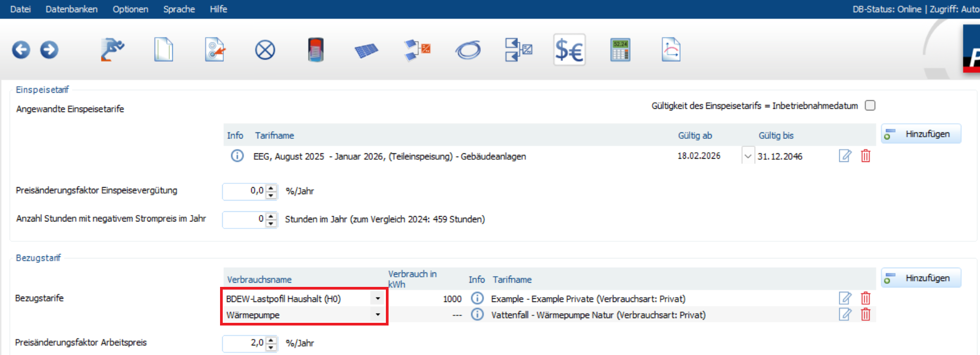Click the crossed-circle toolbar icon
This screenshot has height=355, width=980.
coord(265,50)
